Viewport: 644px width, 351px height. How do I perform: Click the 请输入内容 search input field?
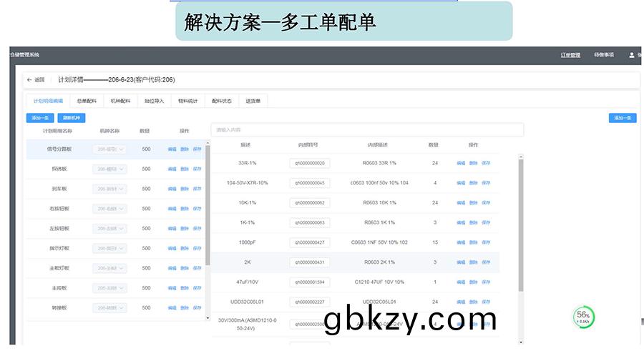[x=367, y=129]
